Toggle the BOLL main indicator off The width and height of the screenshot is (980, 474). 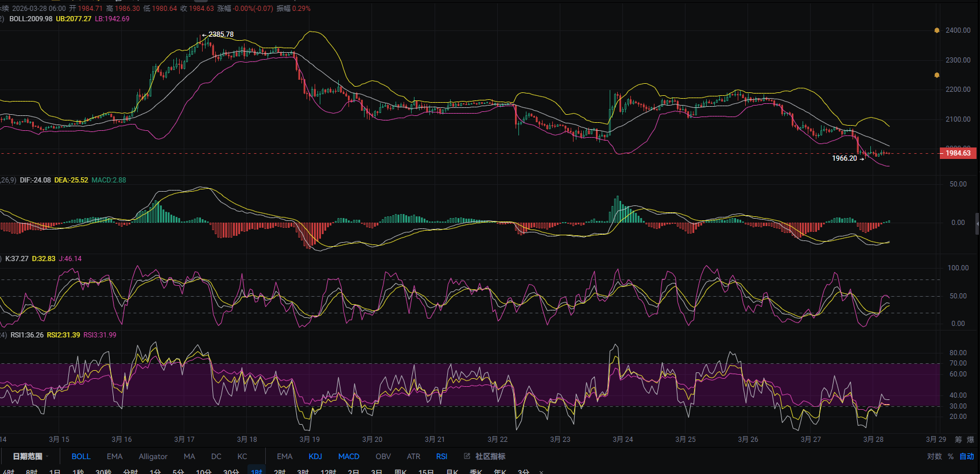point(81,456)
